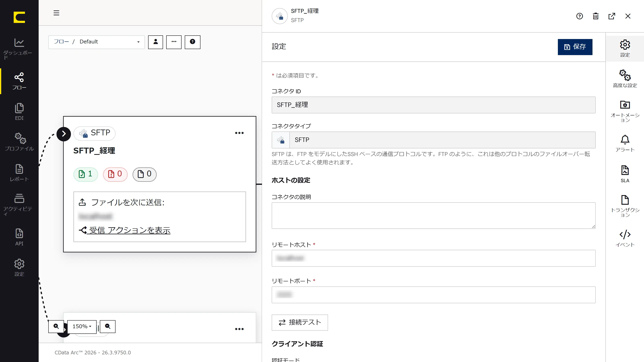Switch to the 設定 tab in panel
Screen dimensions: 644x362
tap(625, 49)
